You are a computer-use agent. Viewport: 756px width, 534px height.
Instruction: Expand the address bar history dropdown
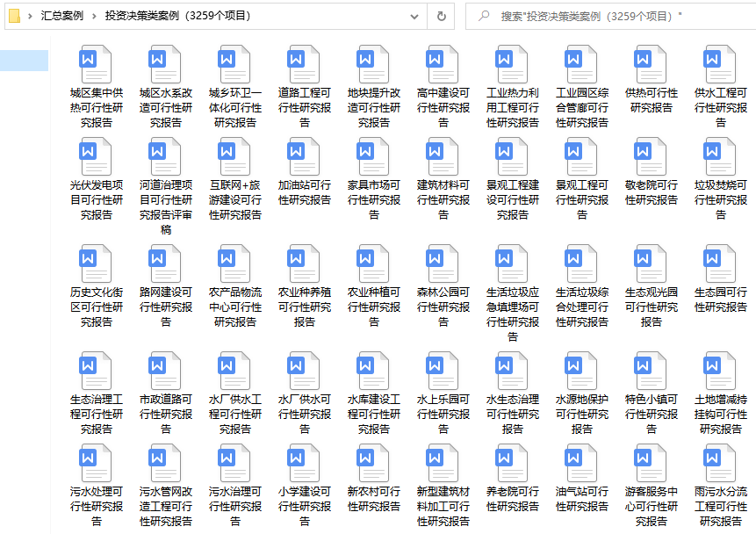pyautogui.click(x=414, y=16)
